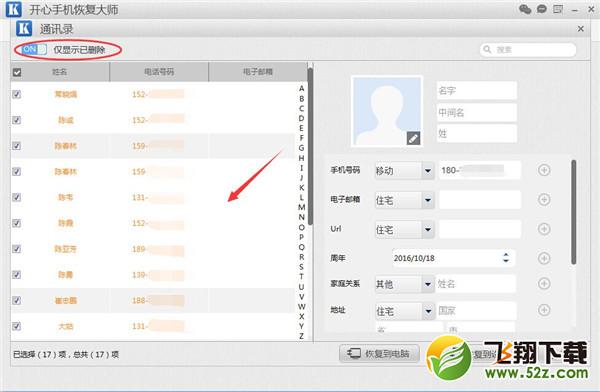Click the 中间名 input field

pos(477,113)
